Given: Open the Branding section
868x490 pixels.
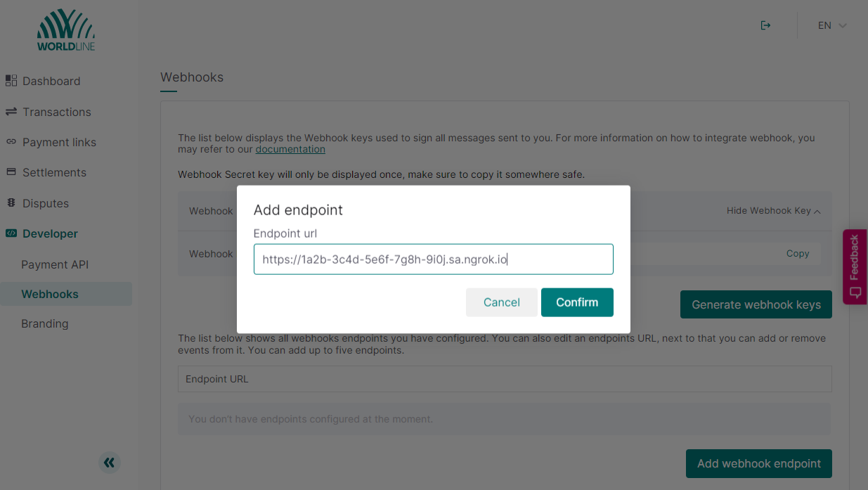Looking at the screenshot, I should coord(44,323).
